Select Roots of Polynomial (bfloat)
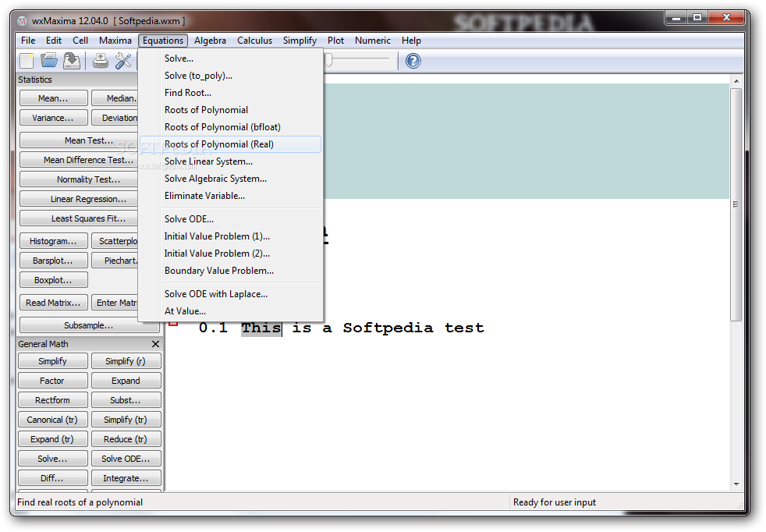Image resolution: width=766 pixels, height=532 pixels. (230, 127)
